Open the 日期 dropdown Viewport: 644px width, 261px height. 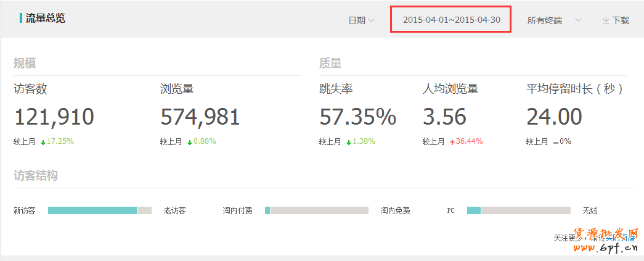[361, 20]
